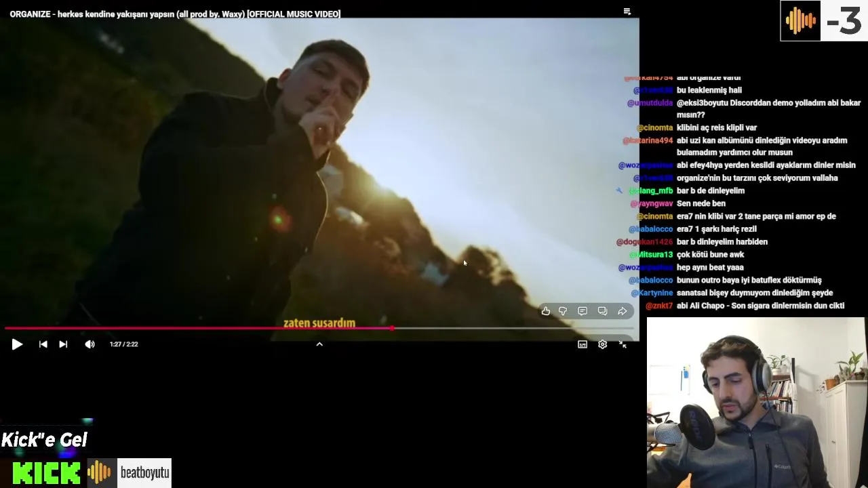
Task: Click username @katarina494 in chat
Action: tap(648, 141)
